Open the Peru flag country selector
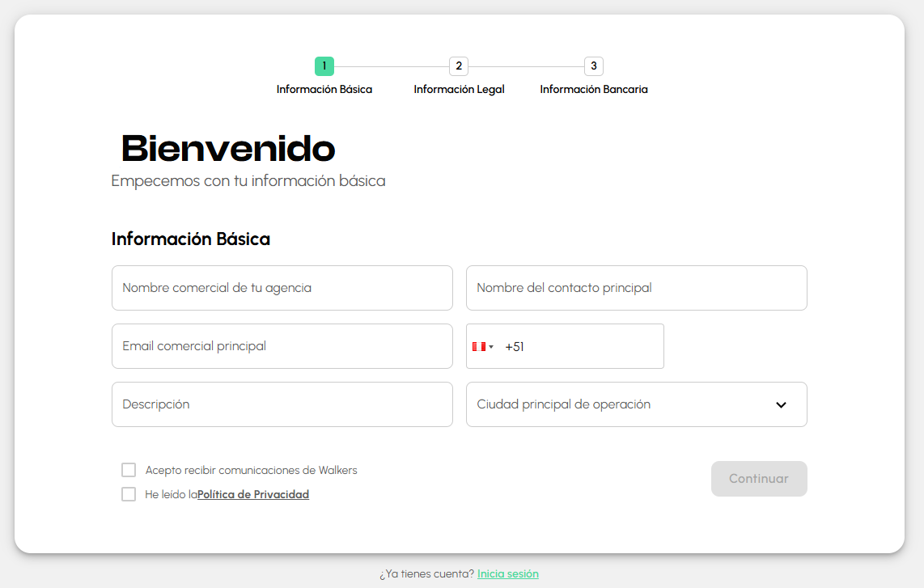Screen dimensions: 924x588 [x=482, y=346]
